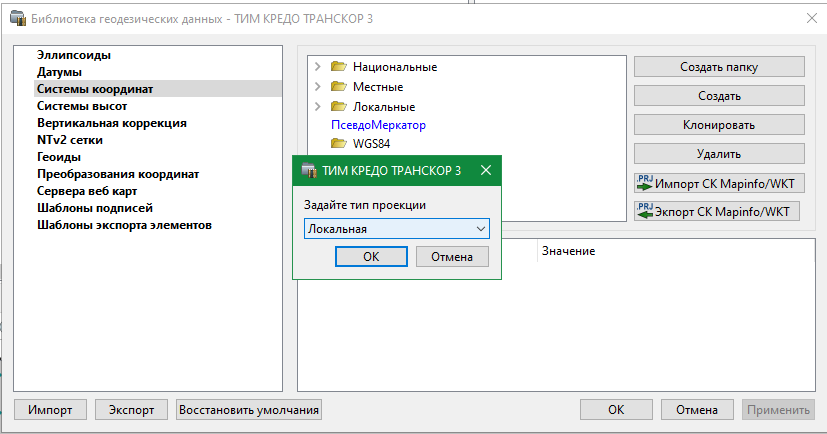Expand the Местные folder
827x434 pixels.
click(318, 86)
